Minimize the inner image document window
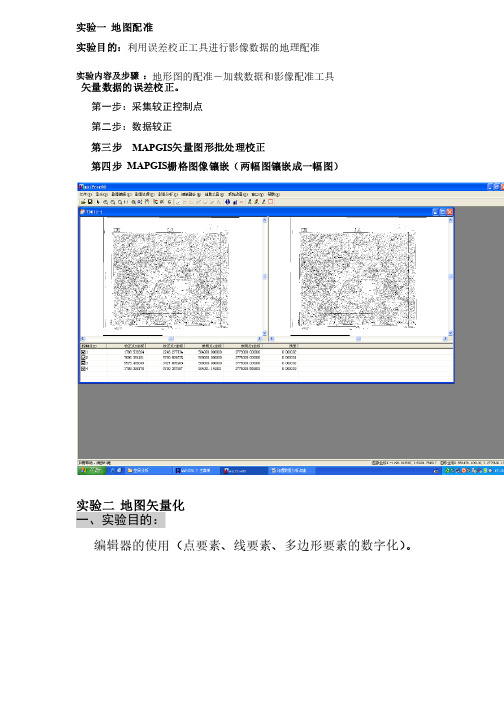The image size is (504, 713). [435, 212]
